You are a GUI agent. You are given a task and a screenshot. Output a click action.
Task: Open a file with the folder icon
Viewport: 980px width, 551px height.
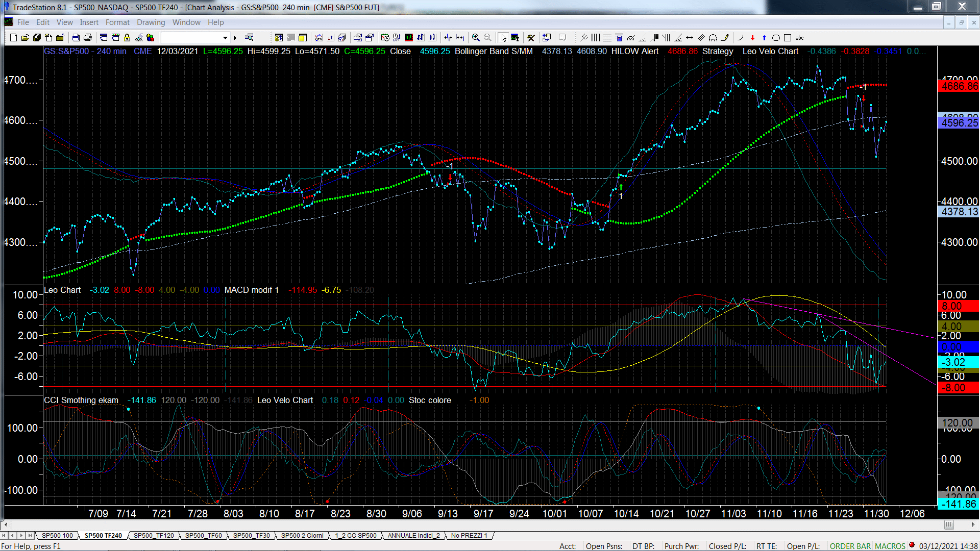25,38
